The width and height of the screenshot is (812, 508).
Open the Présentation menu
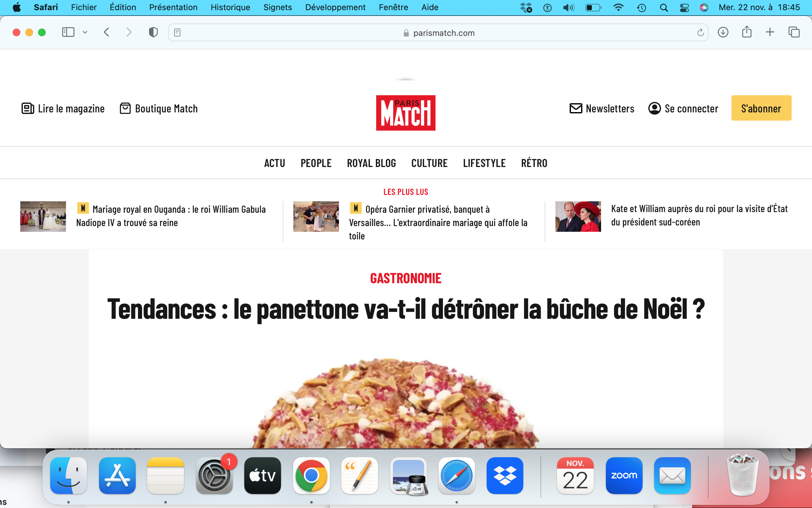[x=173, y=7]
